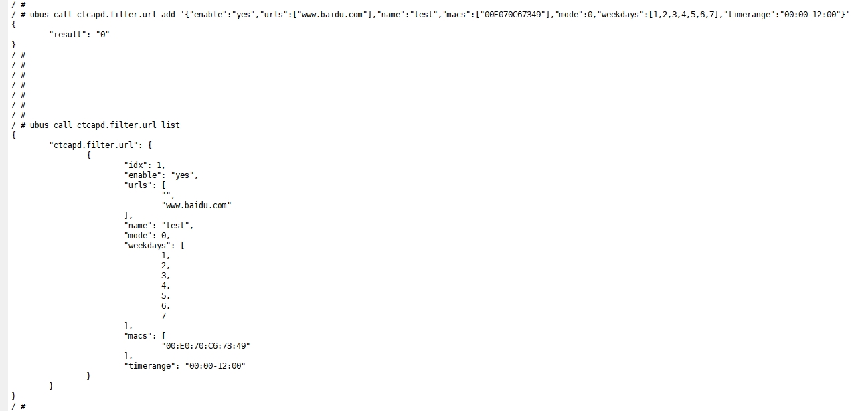Image resolution: width=868 pixels, height=411 pixels.
Task: Click weekday value 7 in the list
Action: coord(164,315)
